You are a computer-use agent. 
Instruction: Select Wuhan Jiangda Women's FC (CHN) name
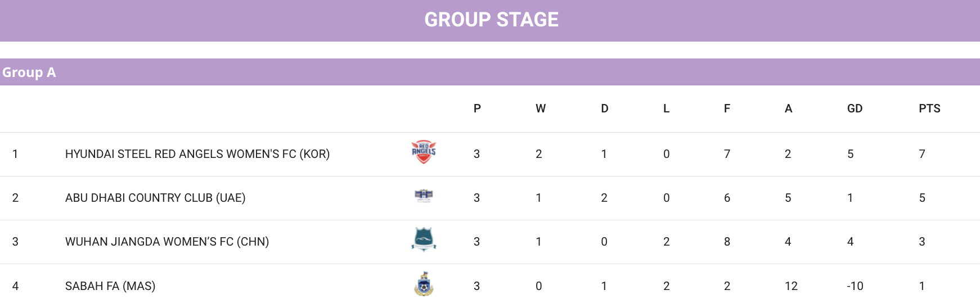pyautogui.click(x=167, y=242)
